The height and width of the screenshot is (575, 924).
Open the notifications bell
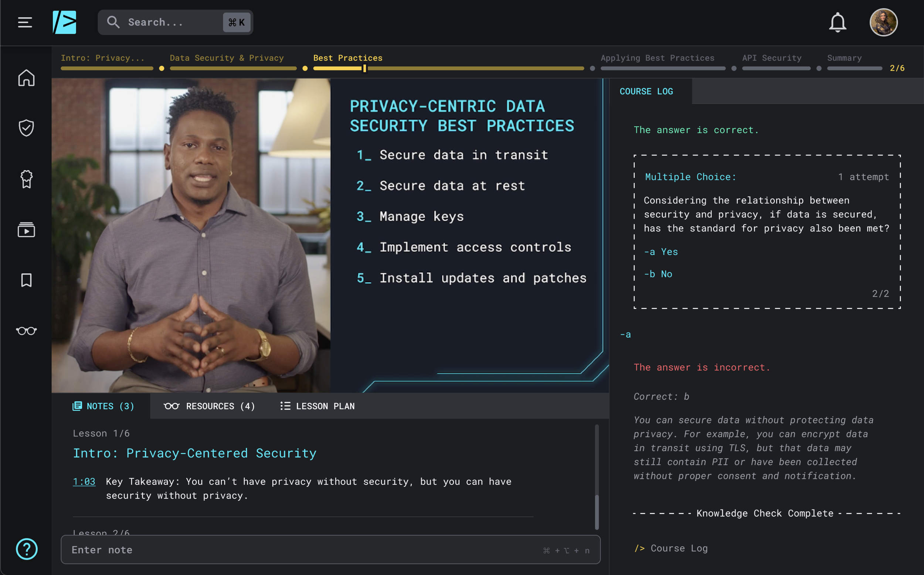coord(838,23)
